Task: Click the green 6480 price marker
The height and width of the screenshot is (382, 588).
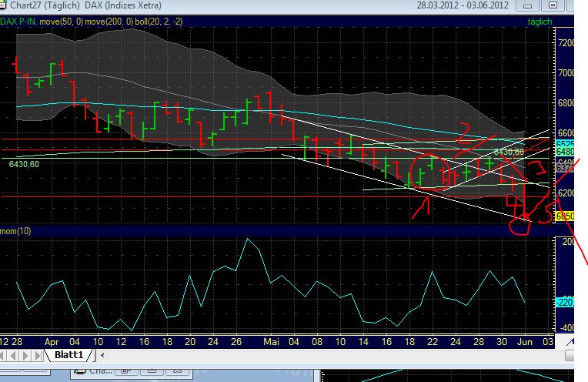Action: [565, 152]
